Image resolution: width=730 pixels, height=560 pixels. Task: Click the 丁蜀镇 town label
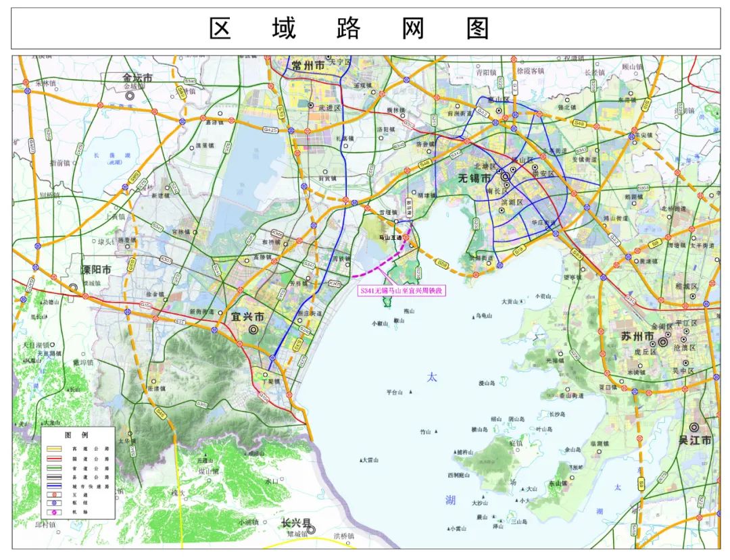(x=271, y=381)
